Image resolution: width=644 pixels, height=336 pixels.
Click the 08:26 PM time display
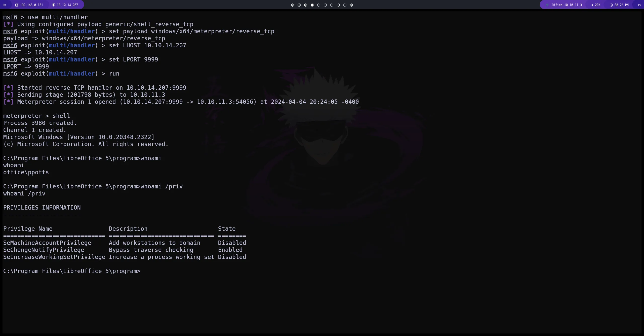[x=621, y=5]
